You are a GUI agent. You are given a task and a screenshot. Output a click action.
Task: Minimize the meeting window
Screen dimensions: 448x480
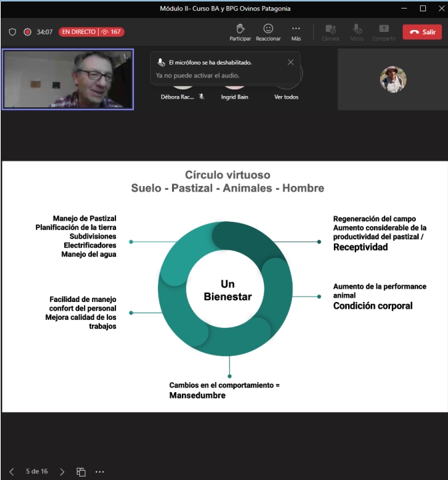click(x=404, y=8)
